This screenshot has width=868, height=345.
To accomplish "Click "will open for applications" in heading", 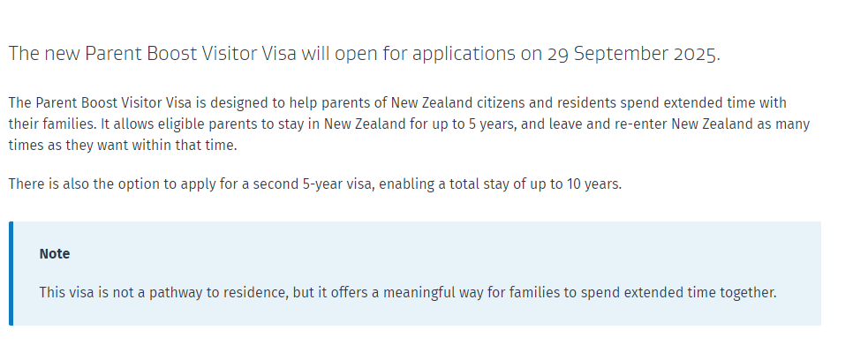I will (x=408, y=54).
